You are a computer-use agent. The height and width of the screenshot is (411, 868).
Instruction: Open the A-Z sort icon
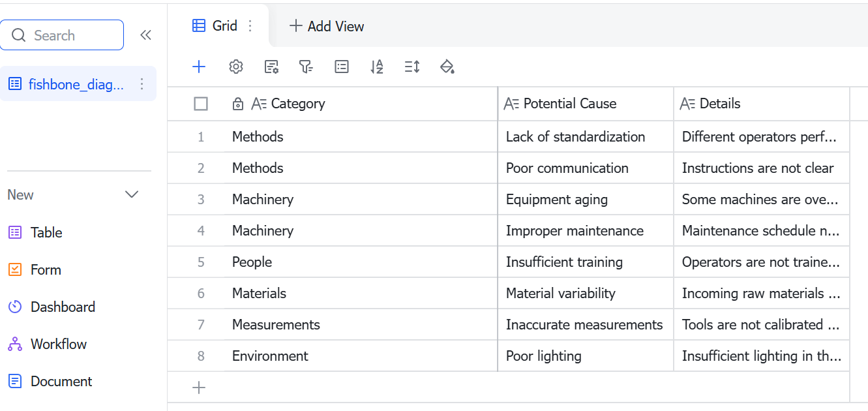(377, 67)
